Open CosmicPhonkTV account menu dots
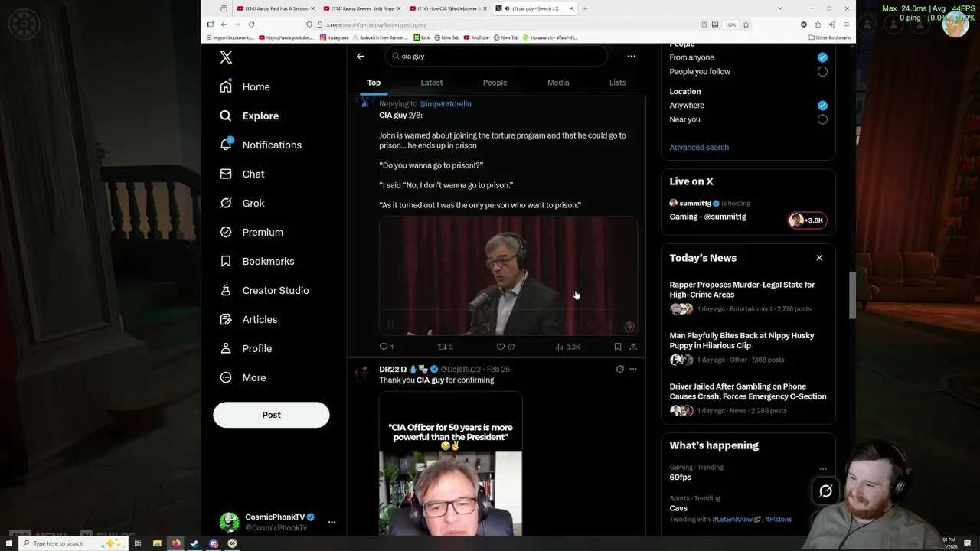 [332, 522]
